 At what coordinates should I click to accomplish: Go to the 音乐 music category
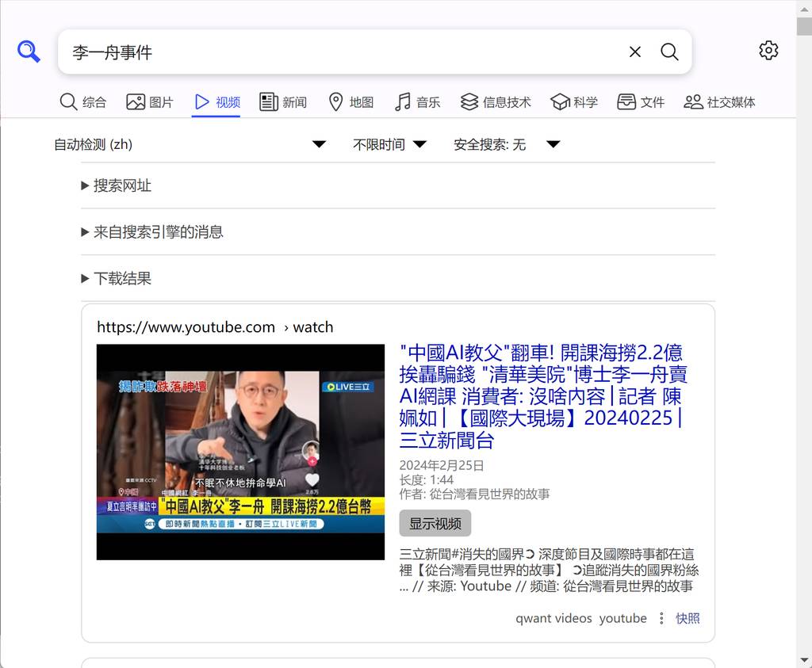[x=418, y=102]
